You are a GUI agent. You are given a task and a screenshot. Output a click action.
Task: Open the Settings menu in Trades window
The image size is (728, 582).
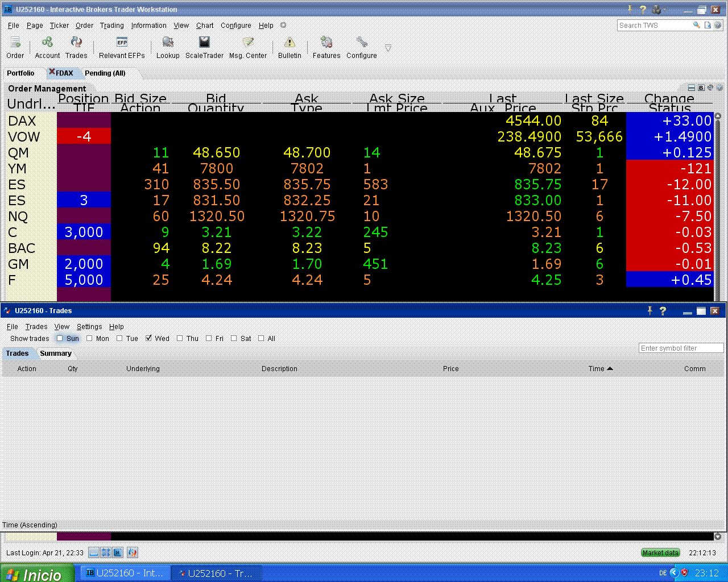89,327
